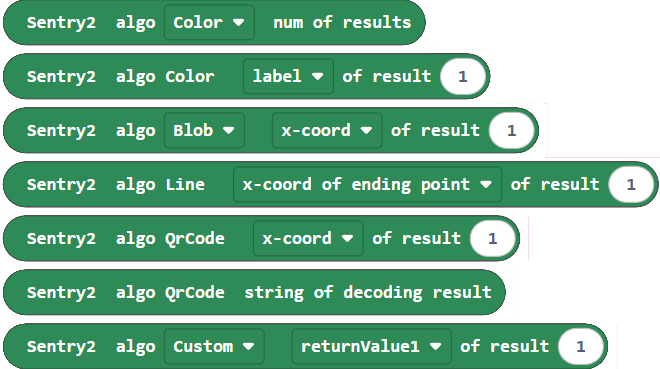Open the x-coord dropdown in QrCode block
Viewport: 660px width, 369px height.
pyautogui.click(x=308, y=238)
